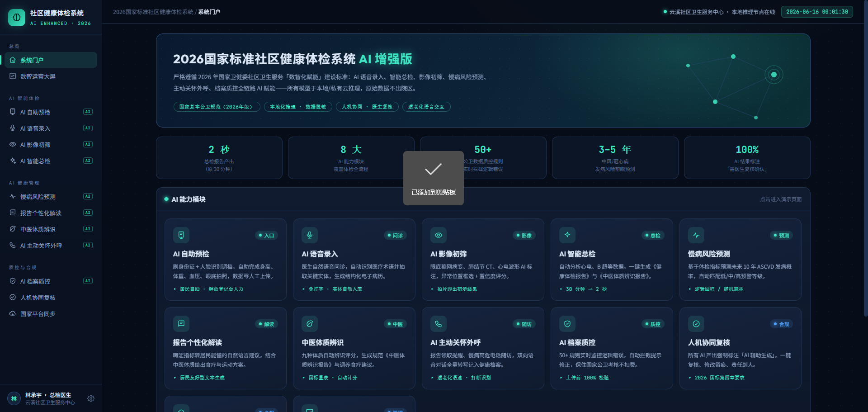Click the 中医体质辨识 card leaf icon
The image size is (868, 412).
[x=310, y=324]
